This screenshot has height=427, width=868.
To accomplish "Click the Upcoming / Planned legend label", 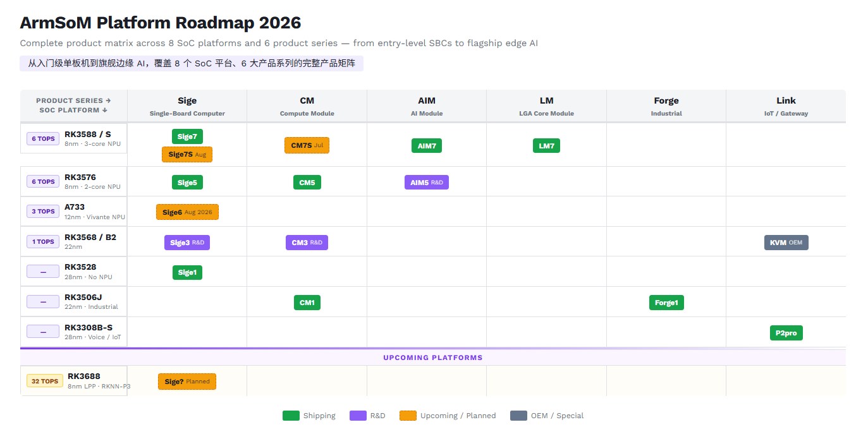I will click(x=458, y=416).
